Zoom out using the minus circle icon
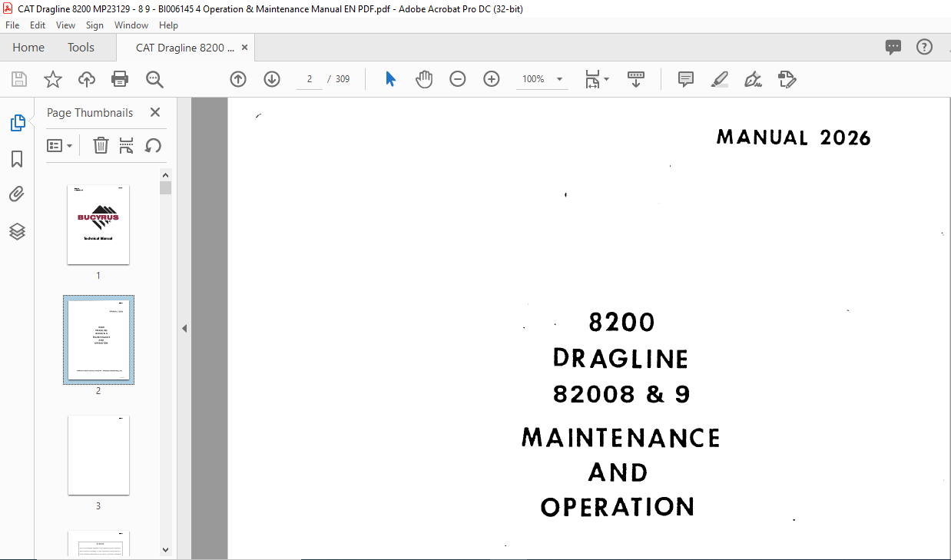The width and height of the screenshot is (951, 560). click(x=458, y=79)
